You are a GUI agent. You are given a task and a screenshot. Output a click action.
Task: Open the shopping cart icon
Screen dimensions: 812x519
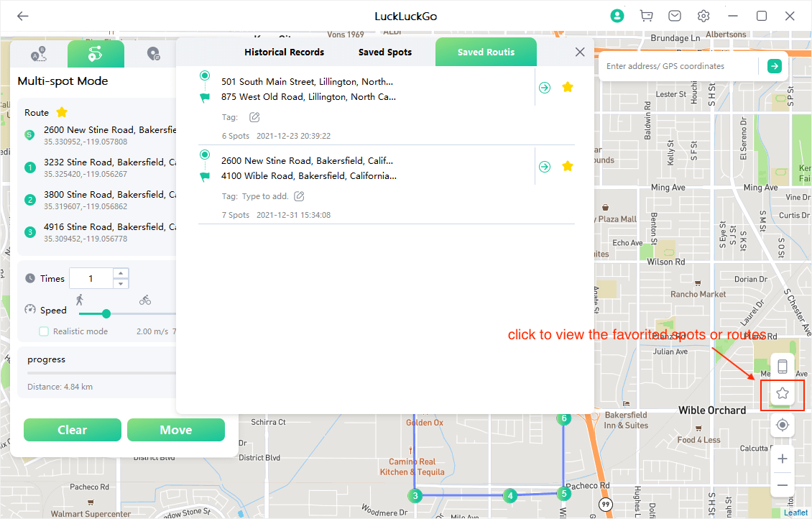(x=646, y=16)
